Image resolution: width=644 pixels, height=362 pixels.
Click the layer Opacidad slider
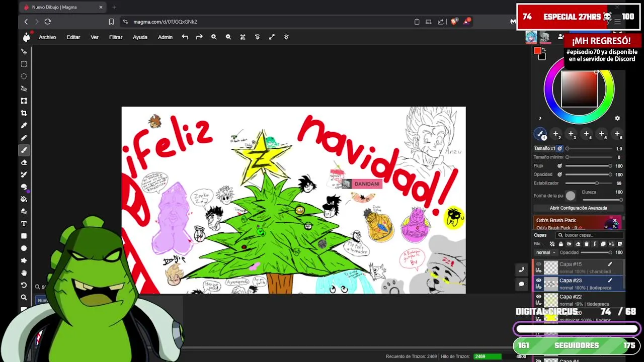596,252
